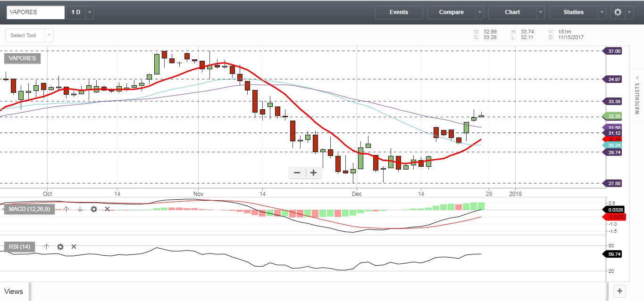644x301 pixels.
Task: Expand the Compare dropdown arrow
Action: 479,12
